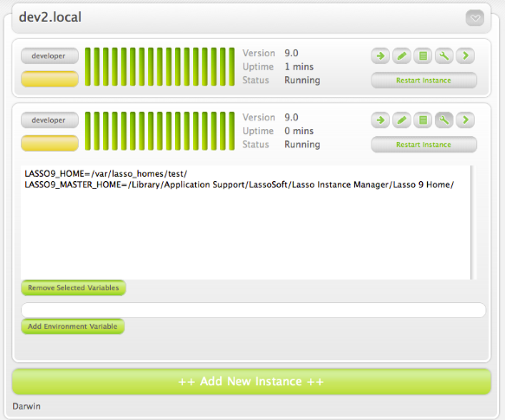Click the yellow bar in the 0 mins instance

[49, 143]
